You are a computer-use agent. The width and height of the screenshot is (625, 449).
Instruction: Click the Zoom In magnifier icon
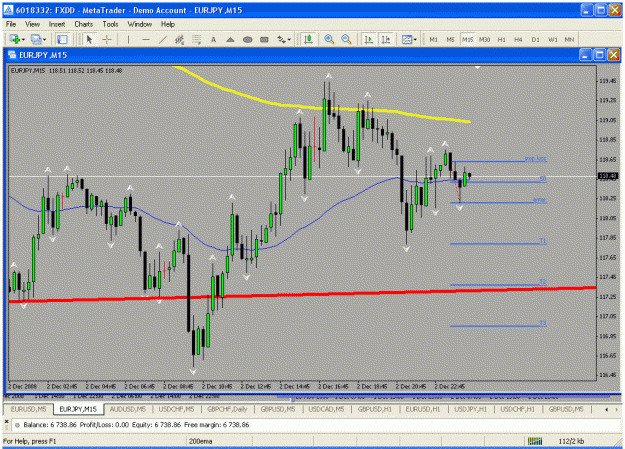coord(329,39)
